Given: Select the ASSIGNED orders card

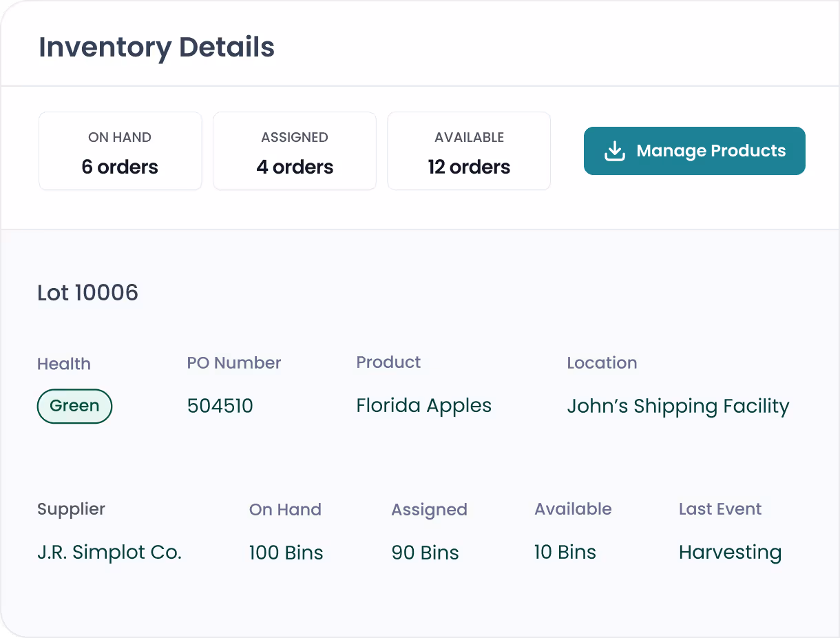Looking at the screenshot, I should pos(294,150).
